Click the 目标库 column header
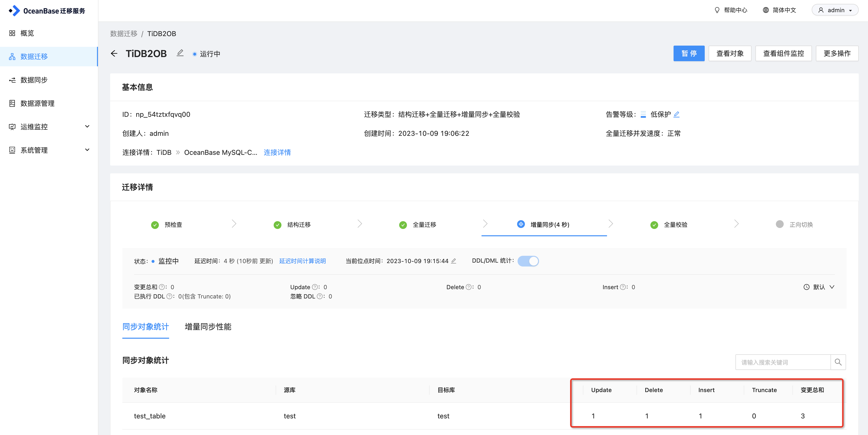This screenshot has height=435, width=868. pos(446,390)
